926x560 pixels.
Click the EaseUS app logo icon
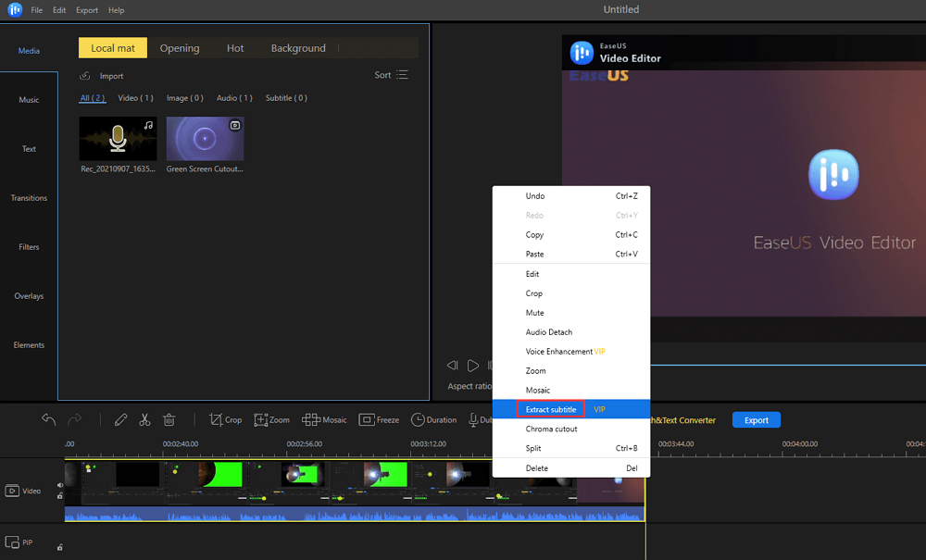[15, 9]
